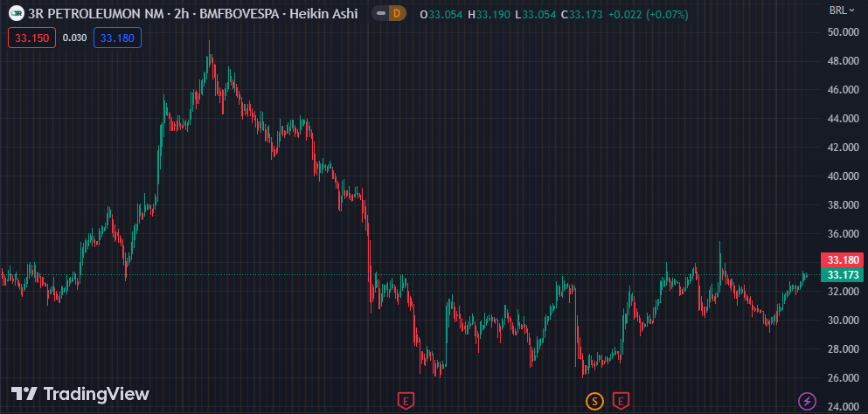Click the 26.000 price axis label
Image resolution: width=868 pixels, height=414 pixels.
coord(843,377)
